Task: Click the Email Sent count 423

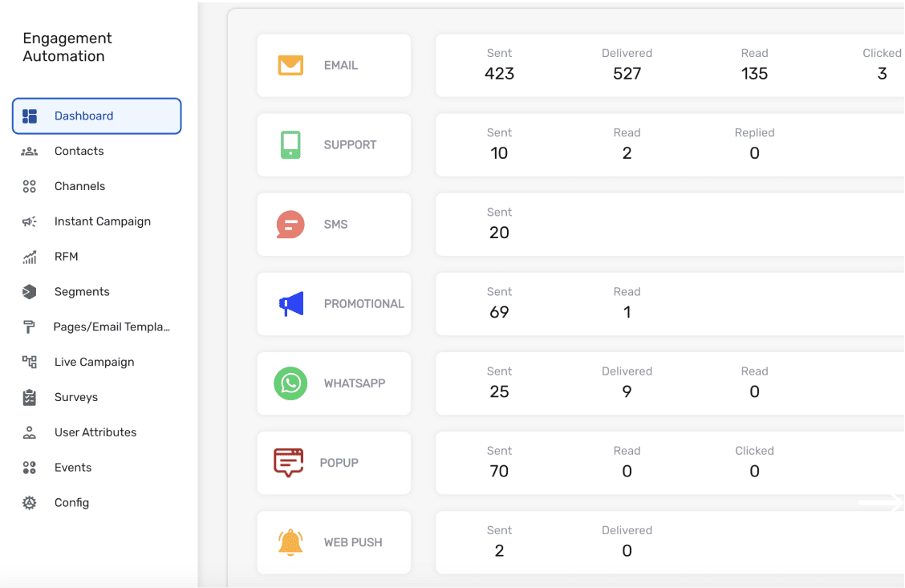Action: point(499,73)
